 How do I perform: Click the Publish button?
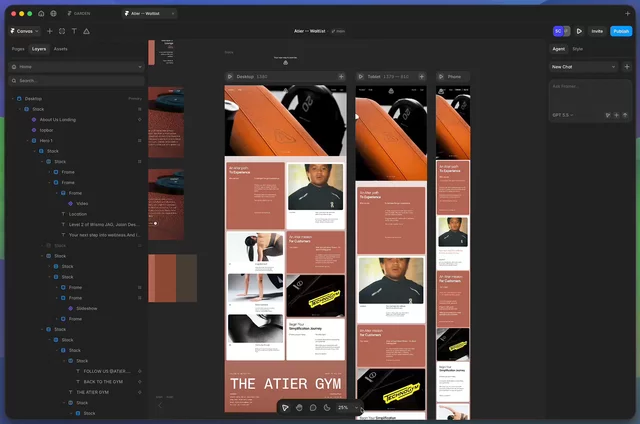click(621, 31)
